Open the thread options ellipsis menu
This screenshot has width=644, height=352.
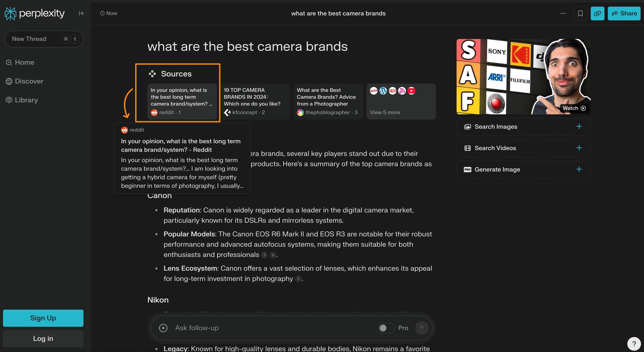click(x=563, y=13)
